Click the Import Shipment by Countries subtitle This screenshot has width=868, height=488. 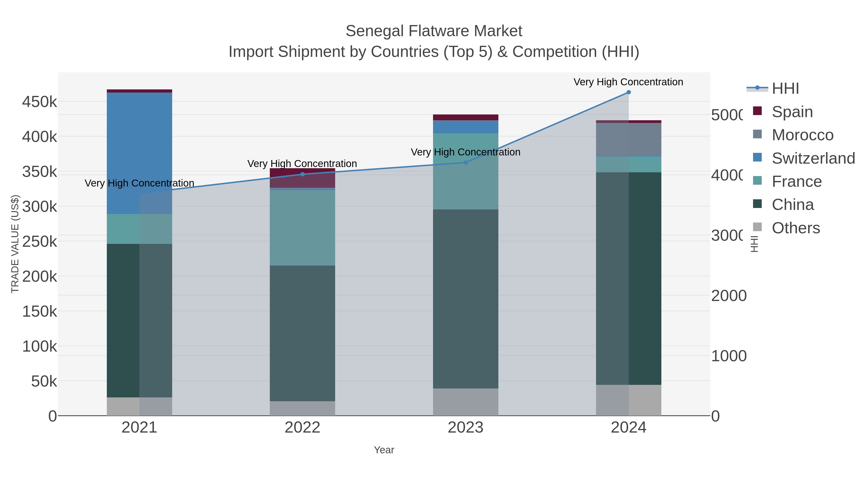(434, 52)
